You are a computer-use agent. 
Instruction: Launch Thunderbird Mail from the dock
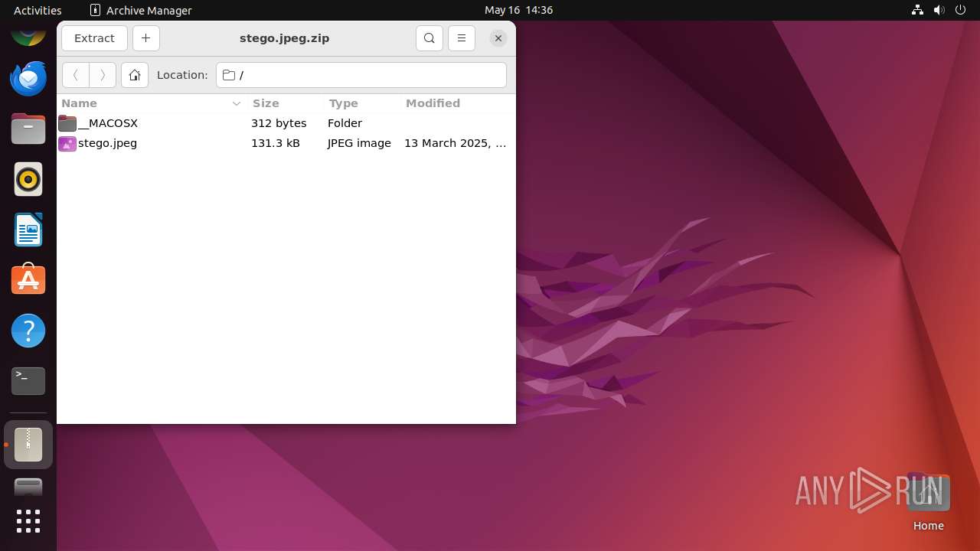click(x=28, y=78)
